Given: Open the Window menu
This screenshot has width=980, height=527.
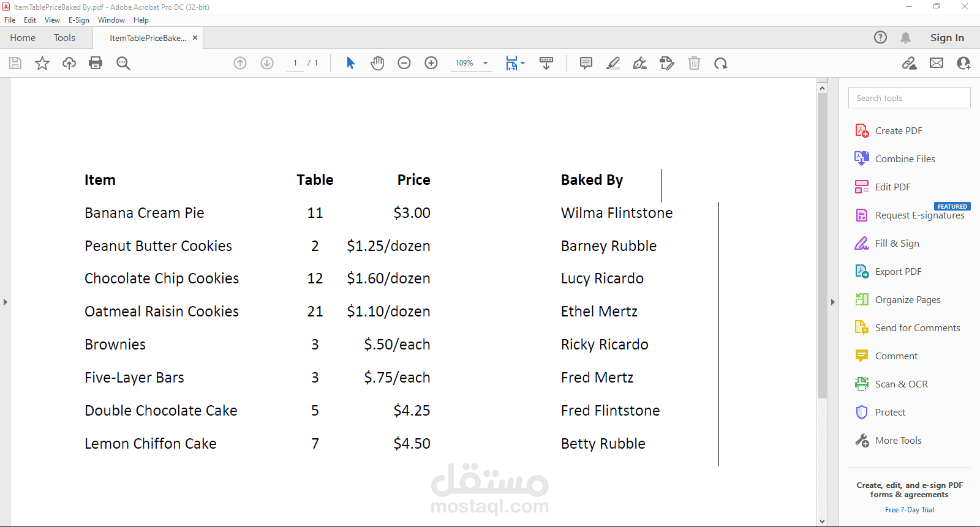Looking at the screenshot, I should 111,20.
